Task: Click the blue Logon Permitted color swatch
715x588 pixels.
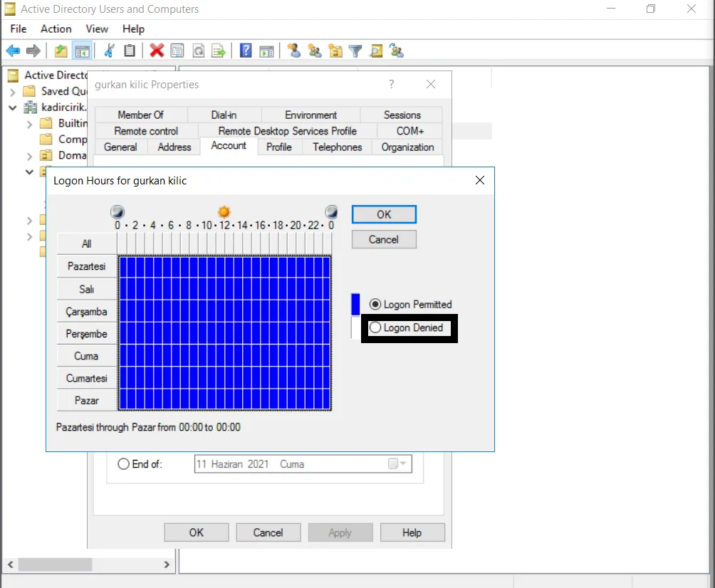Action: [x=355, y=304]
